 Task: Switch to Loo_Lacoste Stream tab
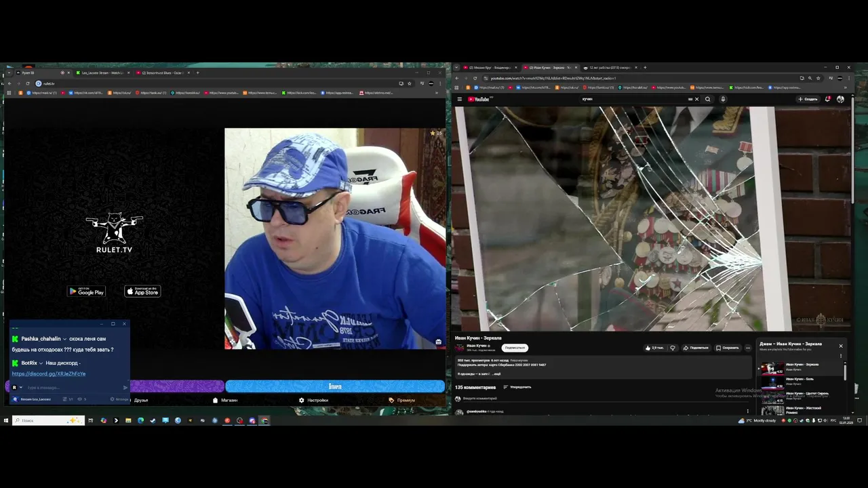click(102, 73)
